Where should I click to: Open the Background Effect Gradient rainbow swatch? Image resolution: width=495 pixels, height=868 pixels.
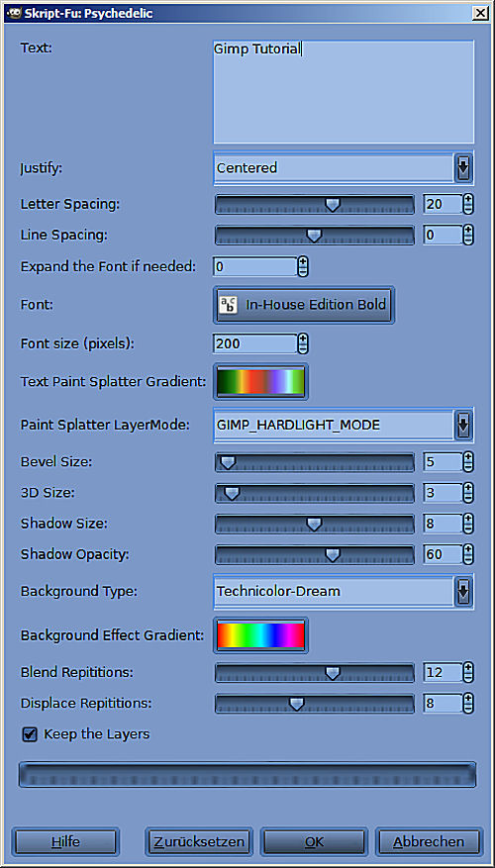tap(260, 635)
